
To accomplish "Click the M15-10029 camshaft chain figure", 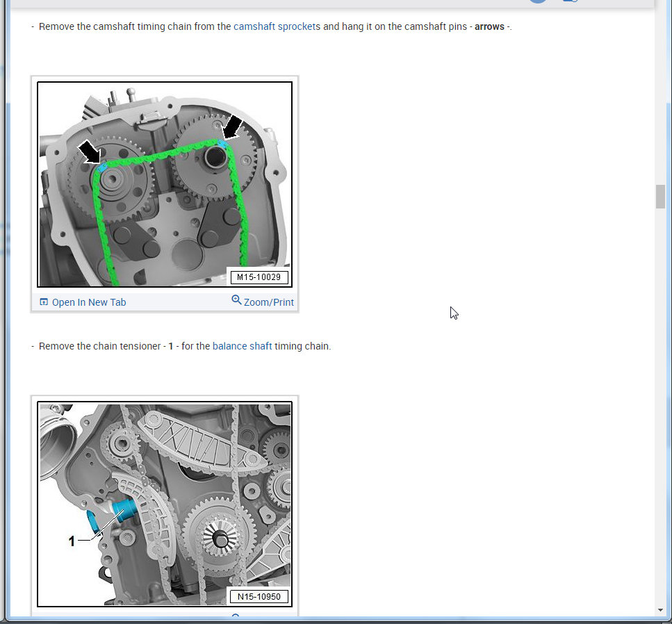I will (165, 184).
